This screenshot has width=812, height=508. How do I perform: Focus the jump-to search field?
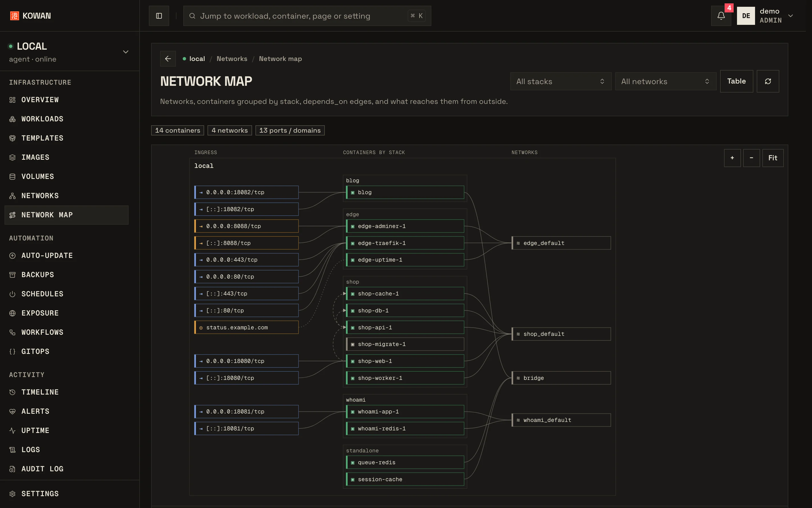coord(307,16)
